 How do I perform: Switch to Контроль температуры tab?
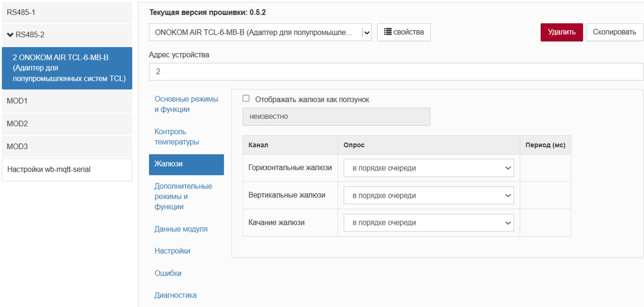186,137
